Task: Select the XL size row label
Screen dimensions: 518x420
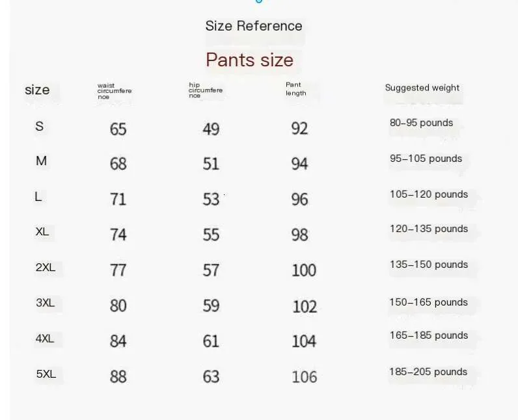Action: click(42, 231)
